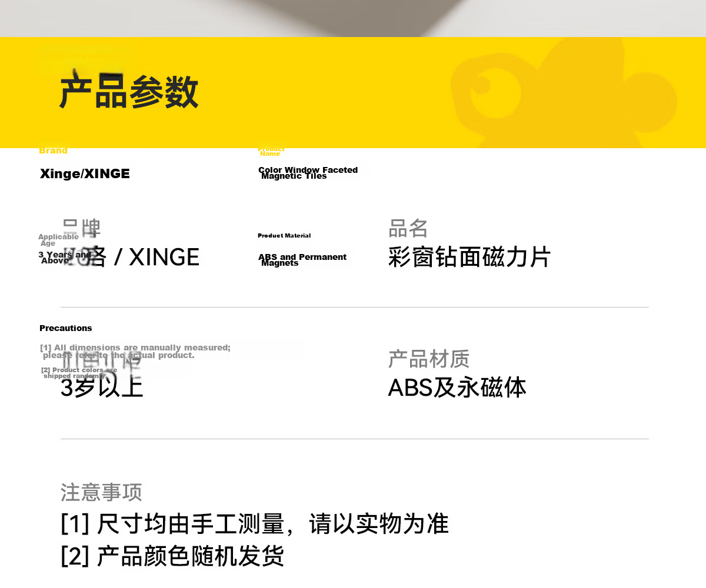Select 'Color Window Faceted Magnetic Tiles' text
Viewport: 706px width, 588px height.
308,173
